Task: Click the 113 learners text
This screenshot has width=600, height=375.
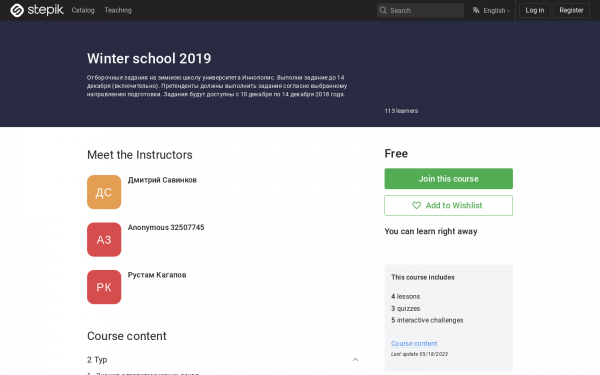Action: pos(401,111)
